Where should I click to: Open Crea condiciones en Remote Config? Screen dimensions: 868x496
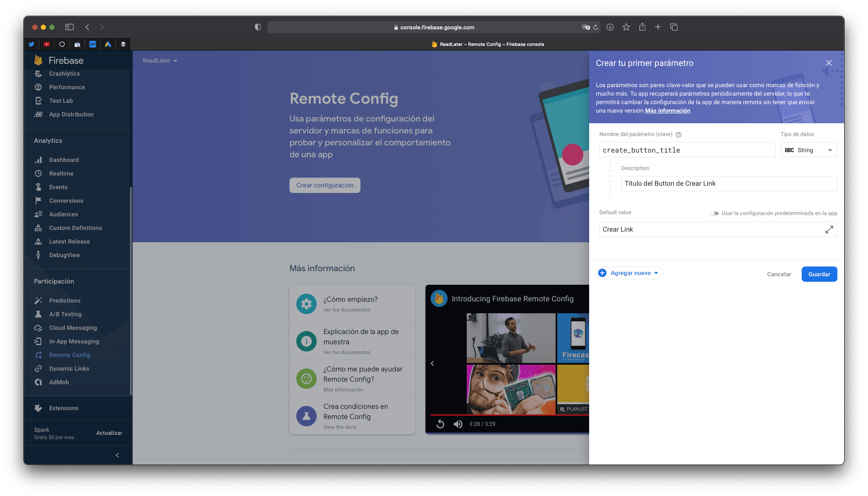[x=352, y=416]
